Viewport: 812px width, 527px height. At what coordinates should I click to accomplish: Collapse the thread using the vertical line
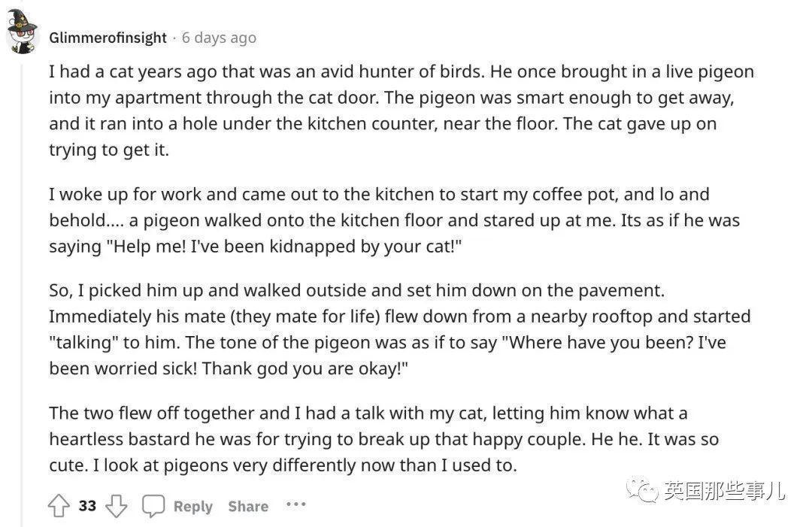[x=22, y=290]
